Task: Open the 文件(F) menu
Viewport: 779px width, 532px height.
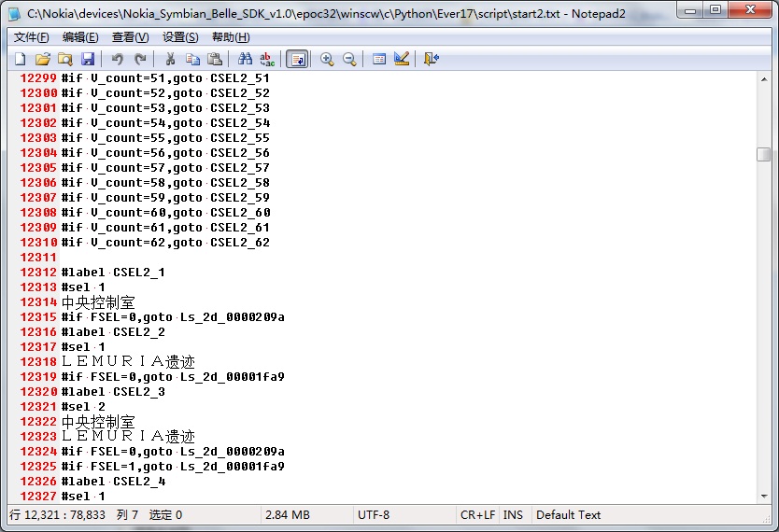Action: (x=32, y=37)
